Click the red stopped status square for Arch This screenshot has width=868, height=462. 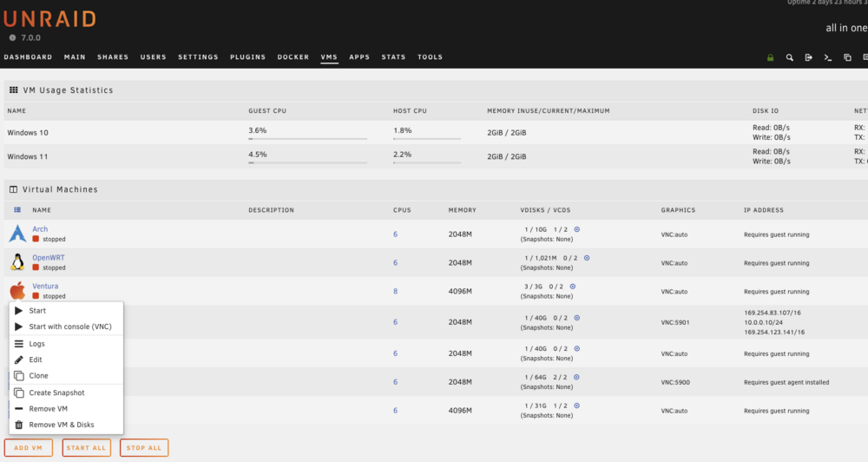click(x=36, y=239)
